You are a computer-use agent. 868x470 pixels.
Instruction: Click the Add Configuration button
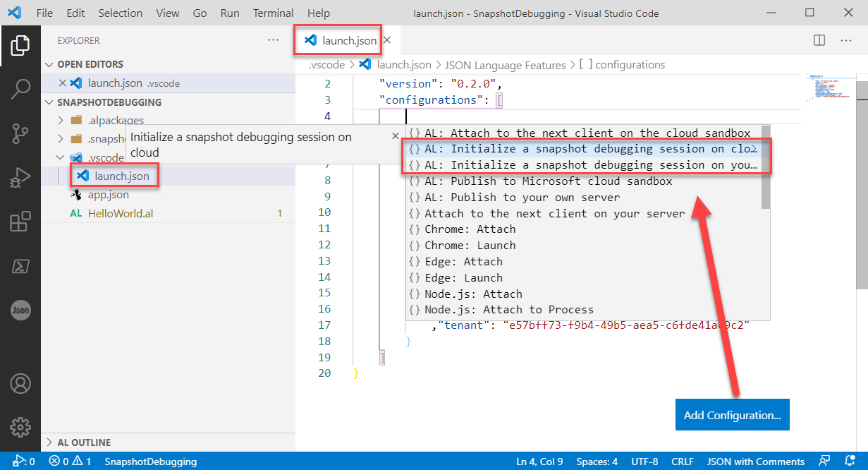pos(733,415)
